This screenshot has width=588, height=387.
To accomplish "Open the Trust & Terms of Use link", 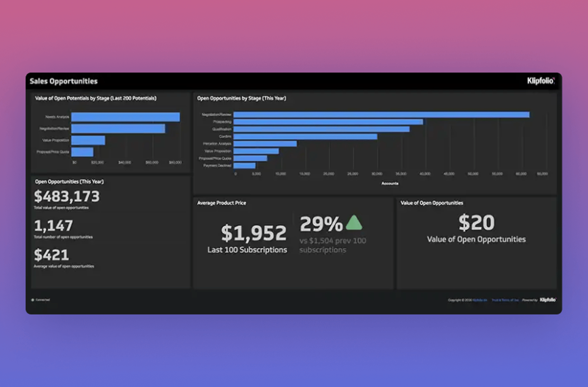I will (x=505, y=300).
